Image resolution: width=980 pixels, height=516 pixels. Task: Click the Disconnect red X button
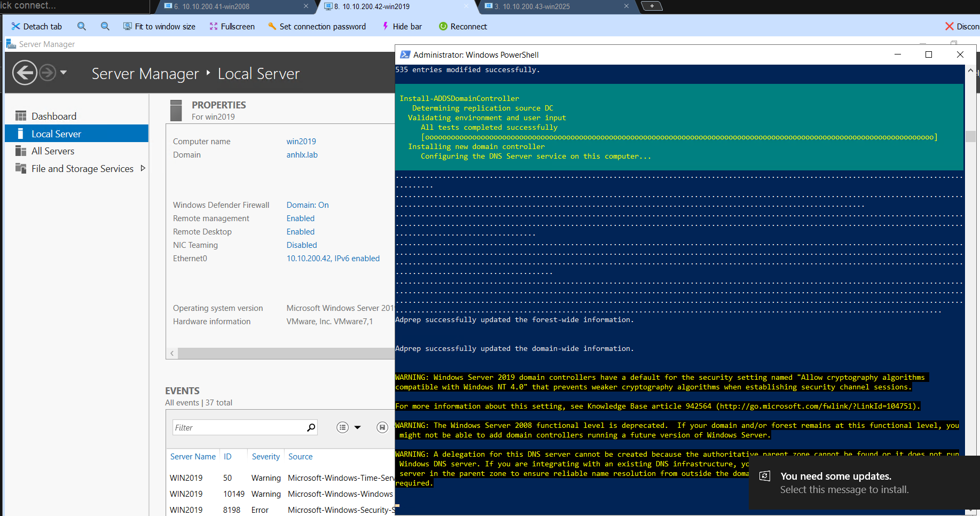click(x=949, y=26)
